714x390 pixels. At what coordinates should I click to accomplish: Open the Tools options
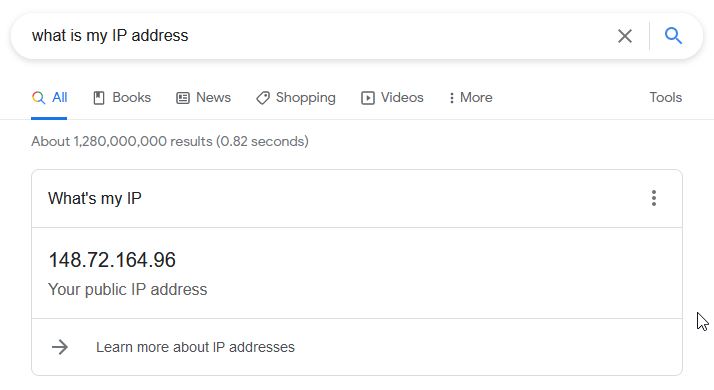pyautogui.click(x=665, y=98)
